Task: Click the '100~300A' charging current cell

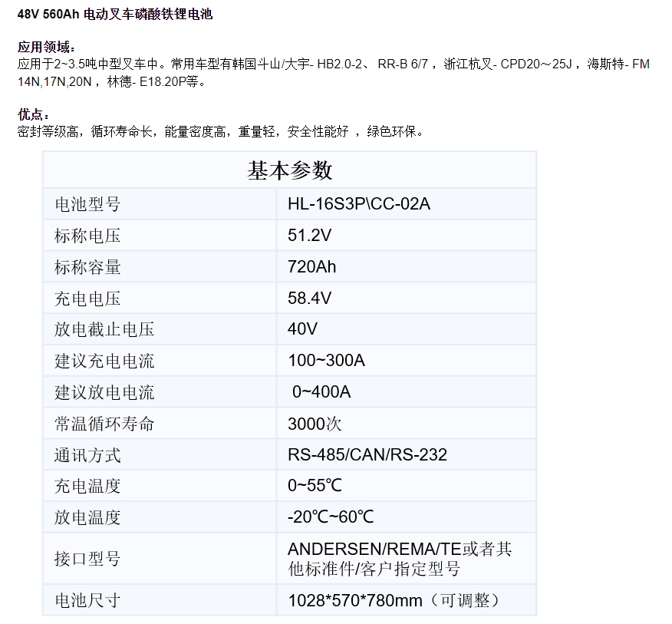Action: pos(326,362)
